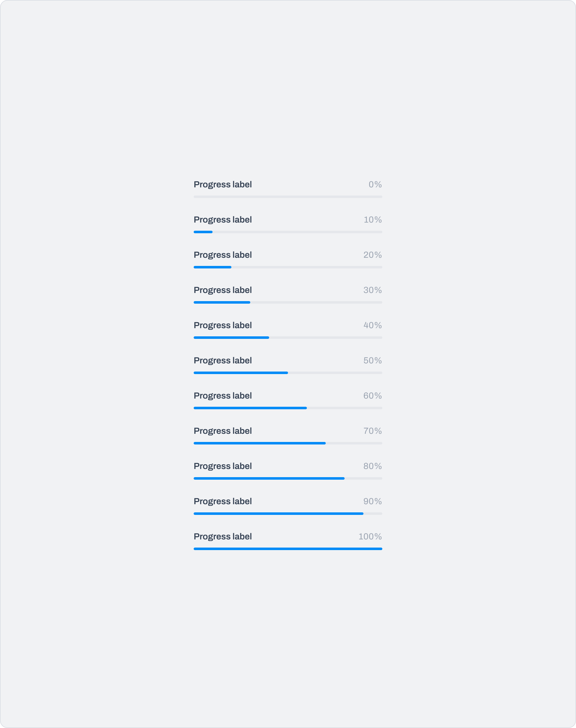This screenshot has height=728, width=576.
Task: Click the Progress label above 90% bar
Action: (x=223, y=501)
